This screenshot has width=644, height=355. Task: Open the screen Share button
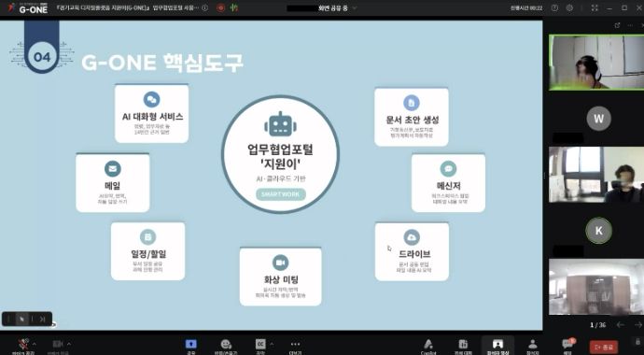pos(191,344)
